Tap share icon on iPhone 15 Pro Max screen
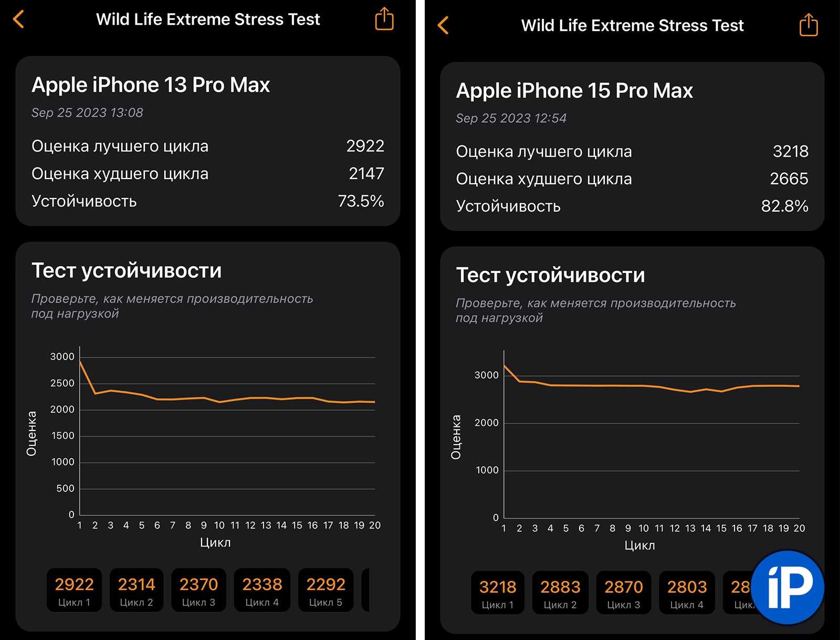The height and width of the screenshot is (640, 840). click(808, 25)
